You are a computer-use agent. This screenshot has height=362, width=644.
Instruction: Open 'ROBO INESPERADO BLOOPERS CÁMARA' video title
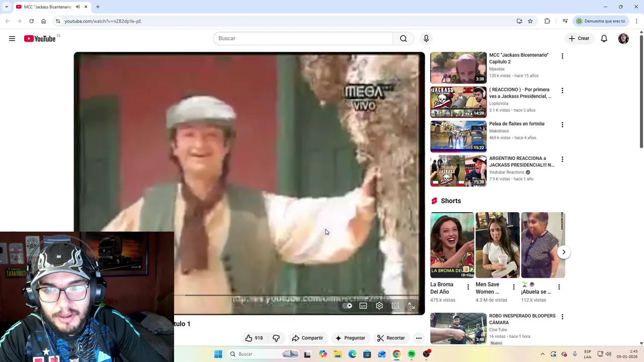click(522, 319)
